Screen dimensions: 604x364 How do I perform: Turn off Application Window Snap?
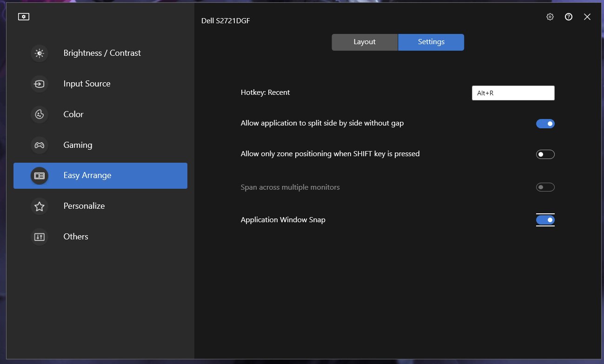(x=545, y=220)
